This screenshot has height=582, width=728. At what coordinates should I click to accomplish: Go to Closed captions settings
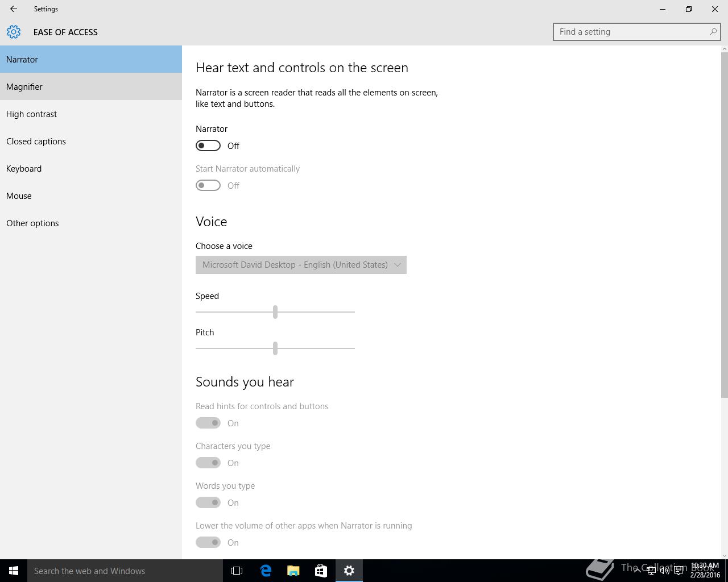coord(91,141)
